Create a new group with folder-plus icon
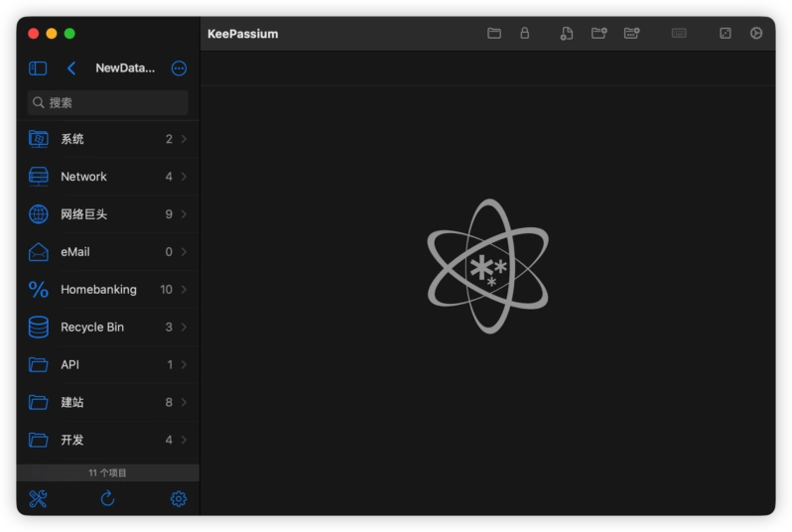Screen dimensions: 792x532 click(599, 34)
